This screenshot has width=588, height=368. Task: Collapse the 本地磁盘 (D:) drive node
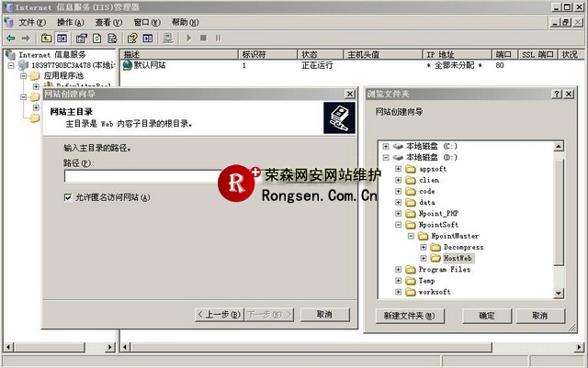click(x=385, y=157)
